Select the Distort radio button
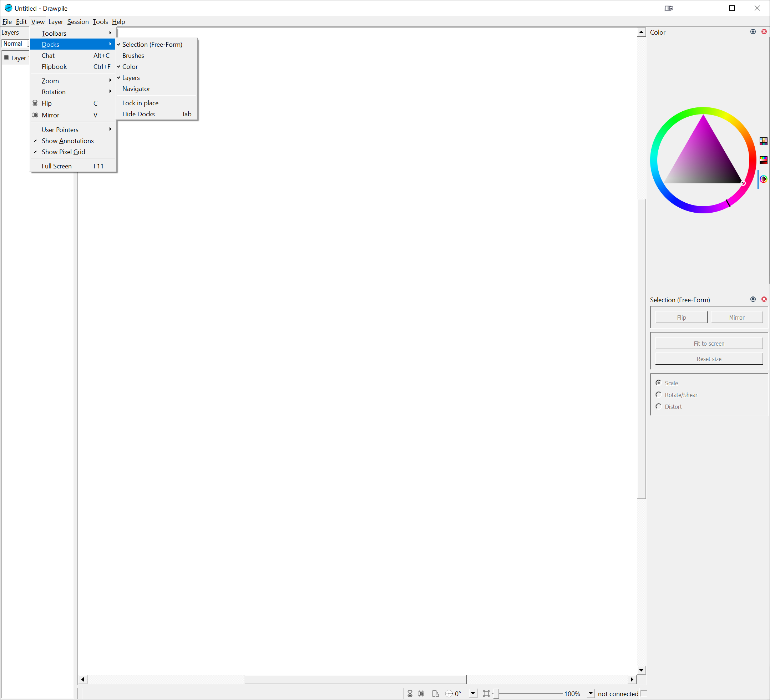 pyautogui.click(x=658, y=406)
